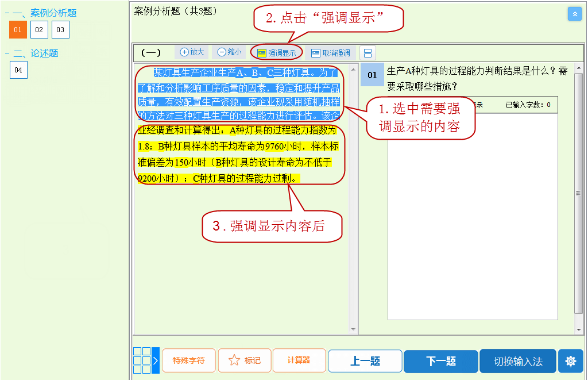This screenshot has height=380, width=588.
Task: Collapse the panel with the top-right arrow
Action: click(575, 13)
